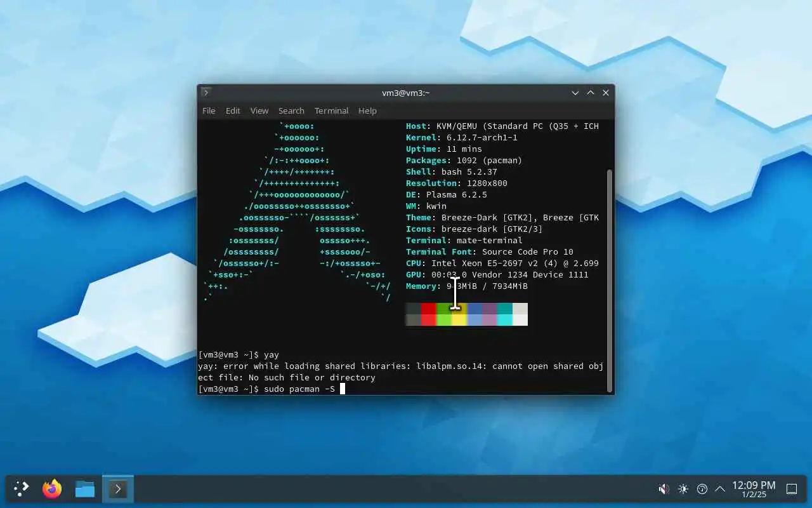
Task: Launch Firefox from the taskbar
Action: click(52, 488)
